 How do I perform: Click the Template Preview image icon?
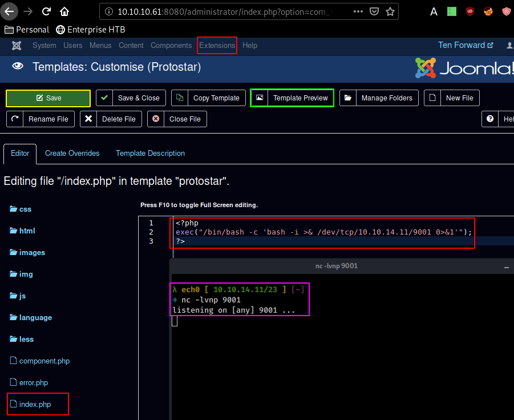(260, 98)
